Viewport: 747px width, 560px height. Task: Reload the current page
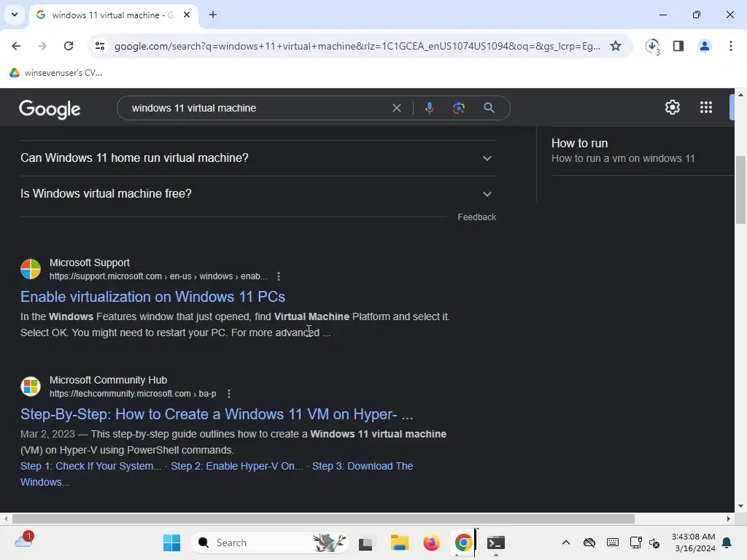(69, 46)
